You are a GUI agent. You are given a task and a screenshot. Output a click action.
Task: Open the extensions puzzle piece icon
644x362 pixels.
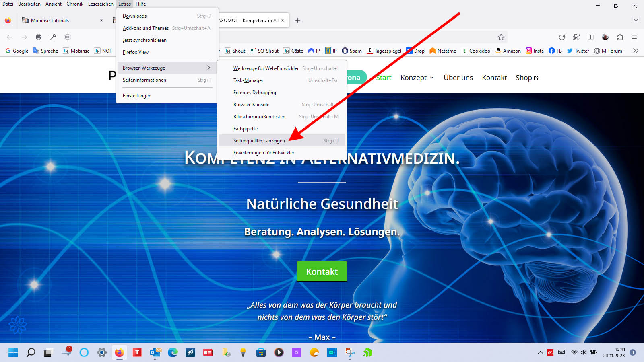[x=620, y=37]
